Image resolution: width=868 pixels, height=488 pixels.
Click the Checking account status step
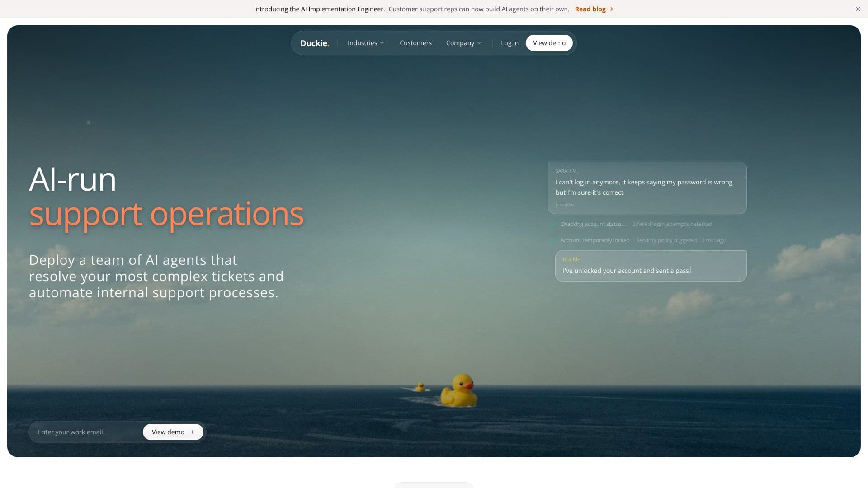click(x=593, y=224)
